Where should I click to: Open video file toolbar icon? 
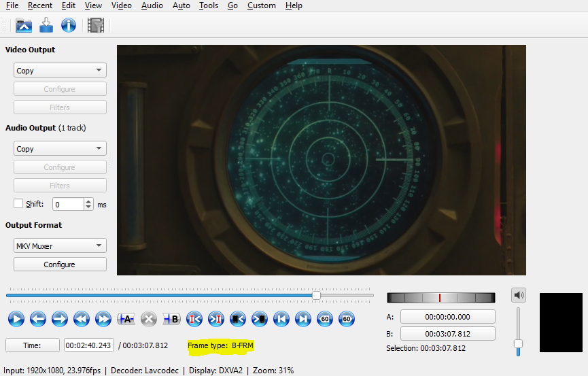[24, 26]
